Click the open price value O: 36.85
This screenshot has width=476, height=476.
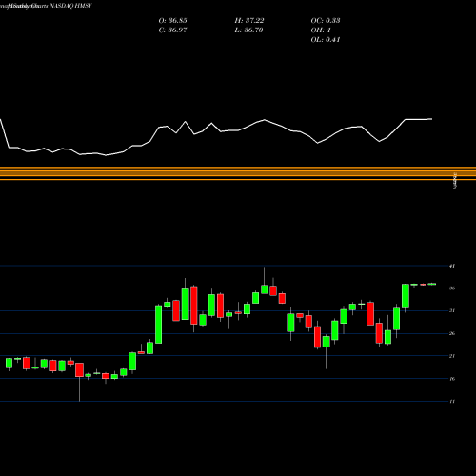(x=172, y=21)
